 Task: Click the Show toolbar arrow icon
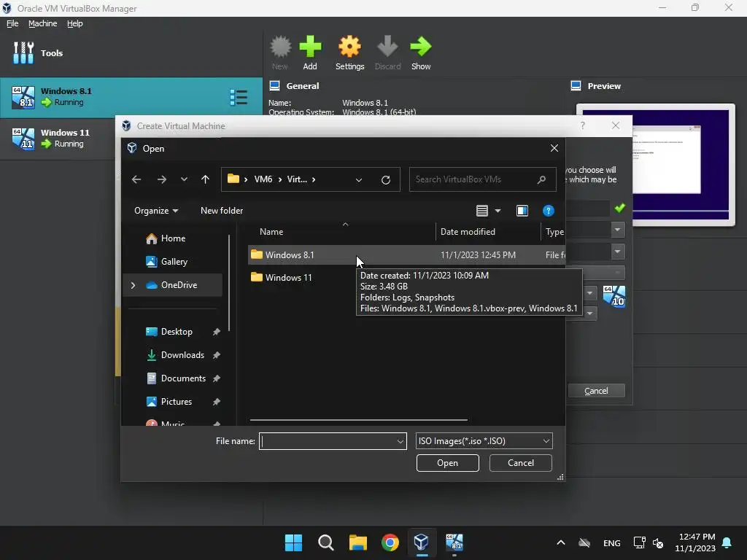[421, 52]
